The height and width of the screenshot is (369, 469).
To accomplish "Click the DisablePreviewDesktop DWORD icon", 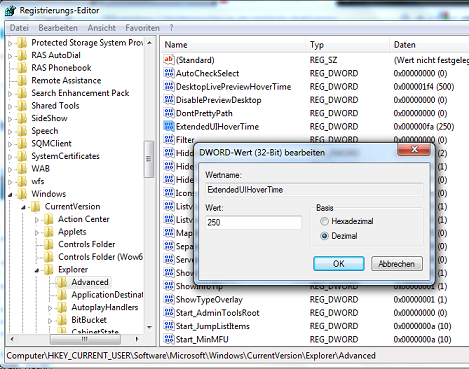I will 169,100.
